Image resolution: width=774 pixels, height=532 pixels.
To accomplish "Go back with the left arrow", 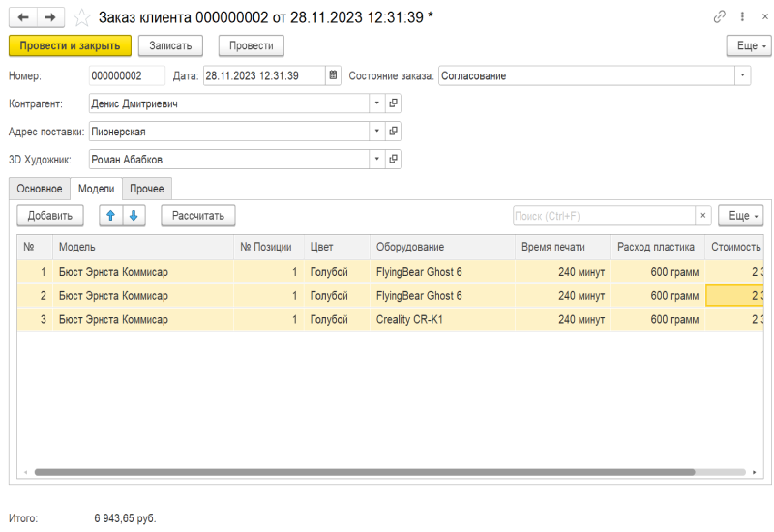I will click(23, 17).
